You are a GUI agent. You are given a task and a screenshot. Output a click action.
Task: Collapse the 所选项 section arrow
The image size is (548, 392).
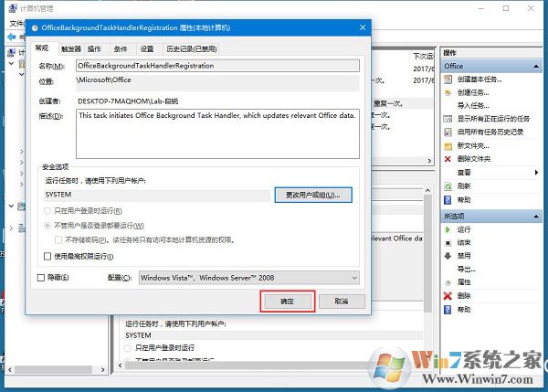coord(536,217)
